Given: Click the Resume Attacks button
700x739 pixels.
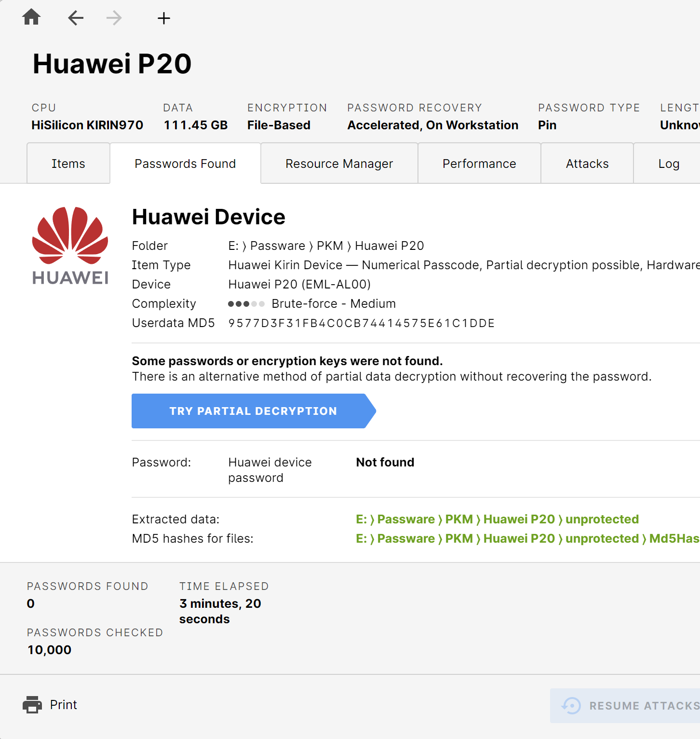Looking at the screenshot, I should pos(625,706).
